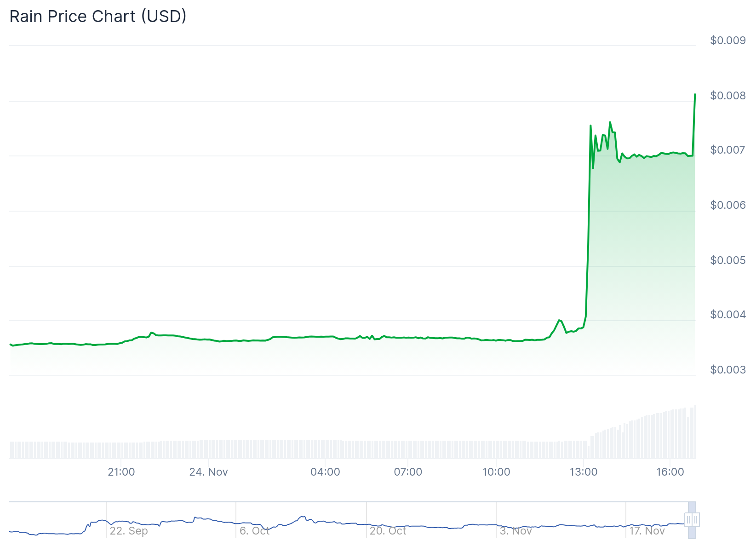Click the $0.008 price axis label
The width and height of the screenshot is (756, 552).
point(728,96)
